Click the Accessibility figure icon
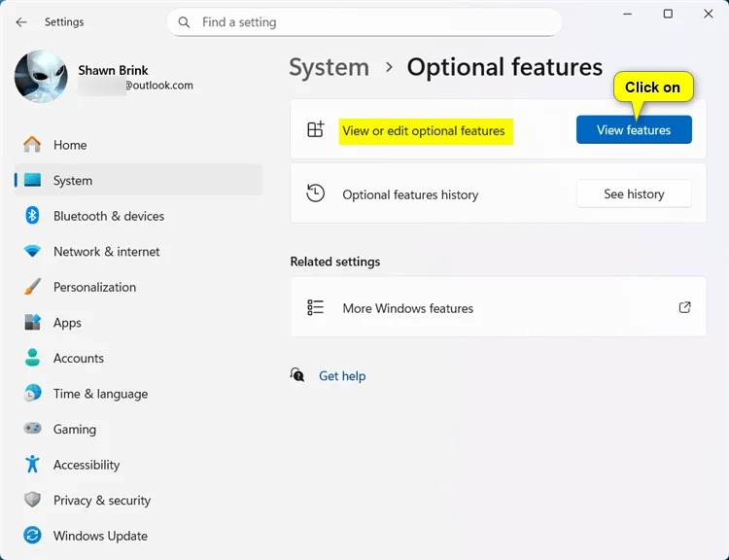The image size is (729, 560). pos(32,464)
